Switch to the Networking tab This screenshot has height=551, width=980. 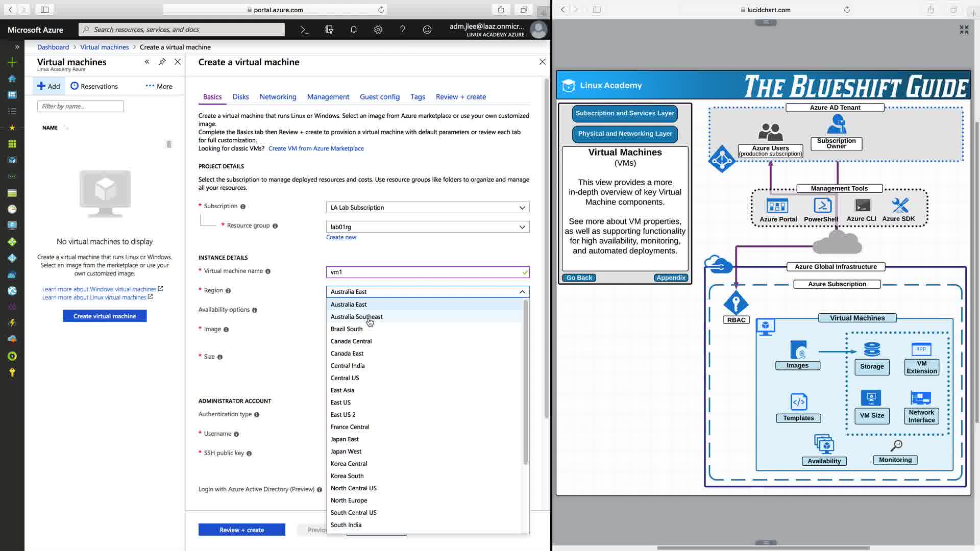[278, 97]
